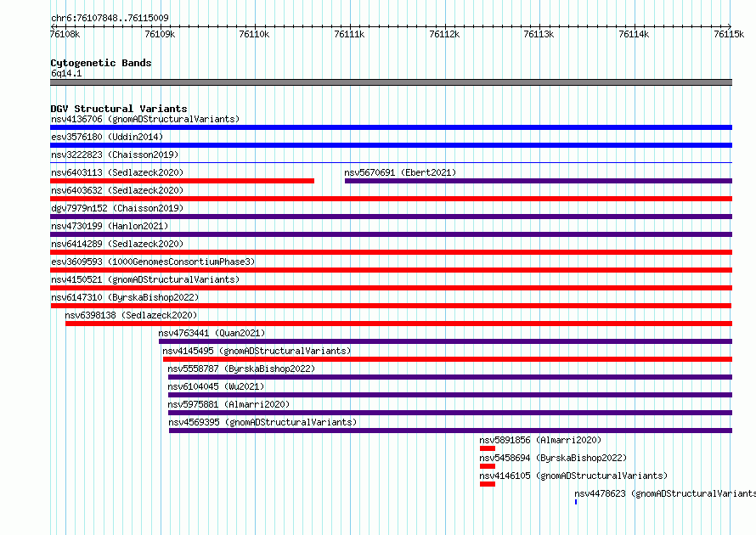Click nsv5558787 (ByrskaBishop2022) label

[x=241, y=369]
